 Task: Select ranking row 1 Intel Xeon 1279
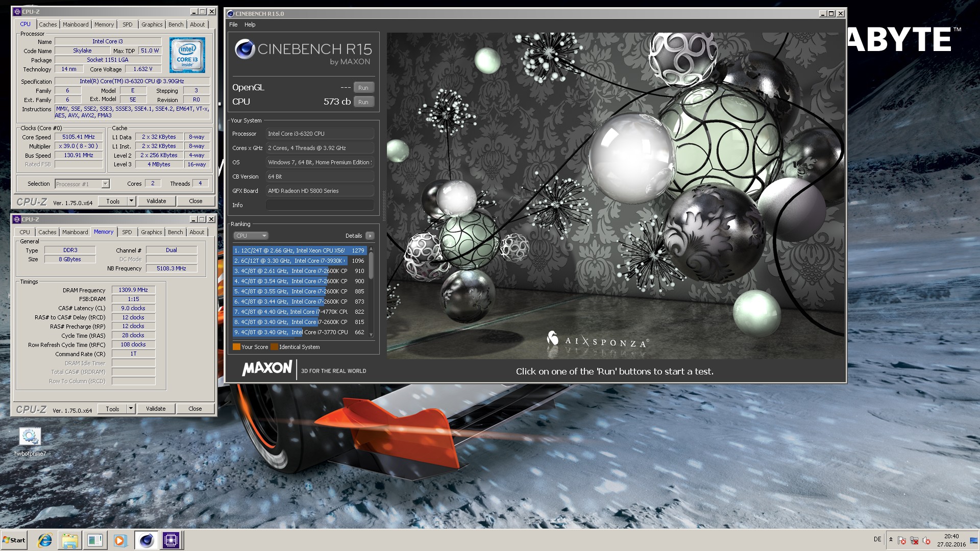tap(300, 251)
